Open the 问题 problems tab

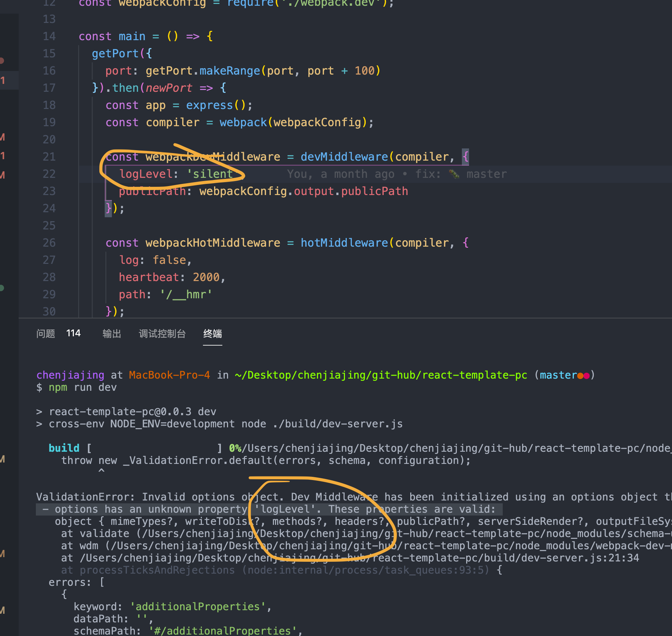[46, 333]
